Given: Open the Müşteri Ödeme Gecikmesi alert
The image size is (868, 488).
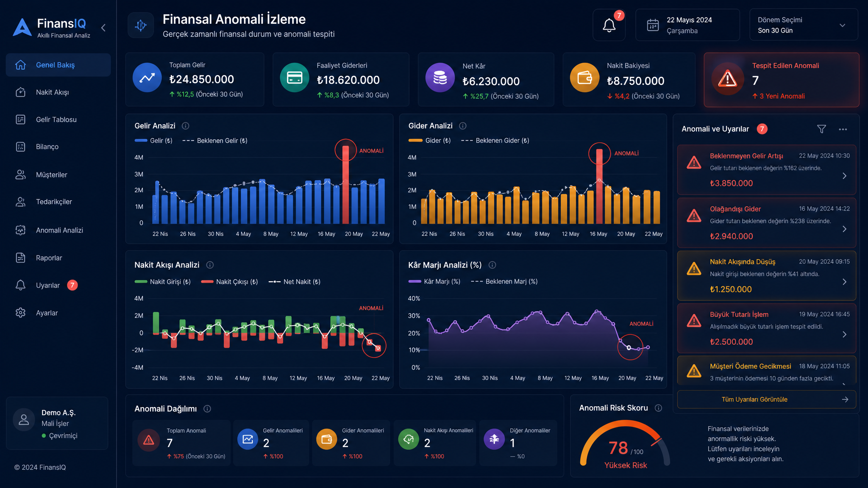Looking at the screenshot, I should pyautogui.click(x=766, y=371).
